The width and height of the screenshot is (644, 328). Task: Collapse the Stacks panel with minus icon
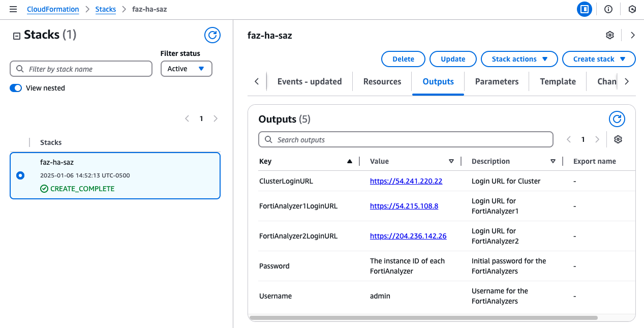[x=16, y=36]
